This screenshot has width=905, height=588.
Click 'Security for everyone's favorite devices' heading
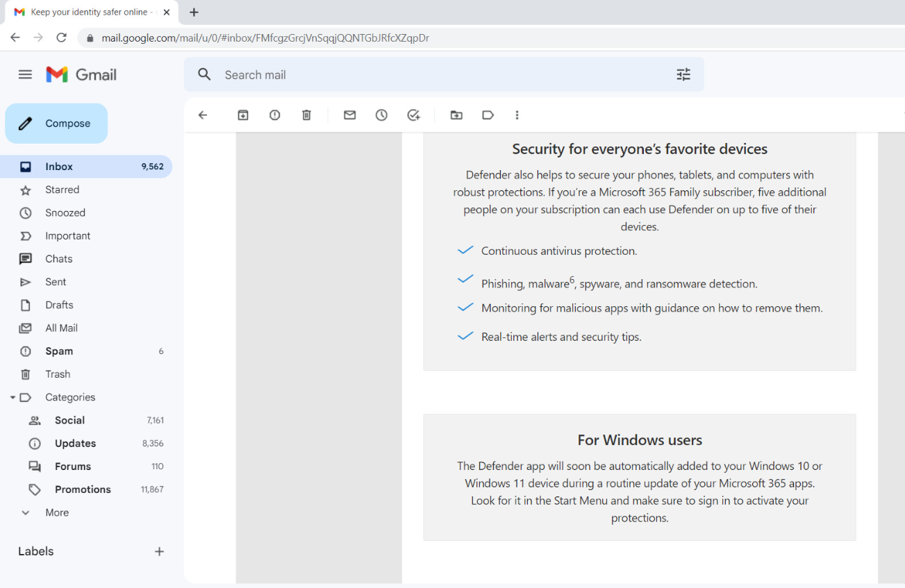(640, 149)
